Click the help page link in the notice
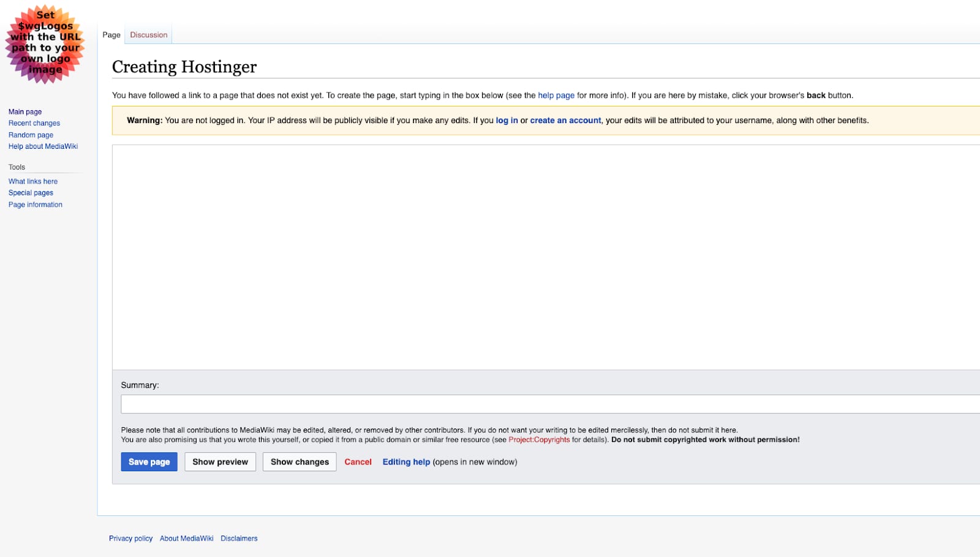Screen dimensions: 980x557 tap(556, 95)
